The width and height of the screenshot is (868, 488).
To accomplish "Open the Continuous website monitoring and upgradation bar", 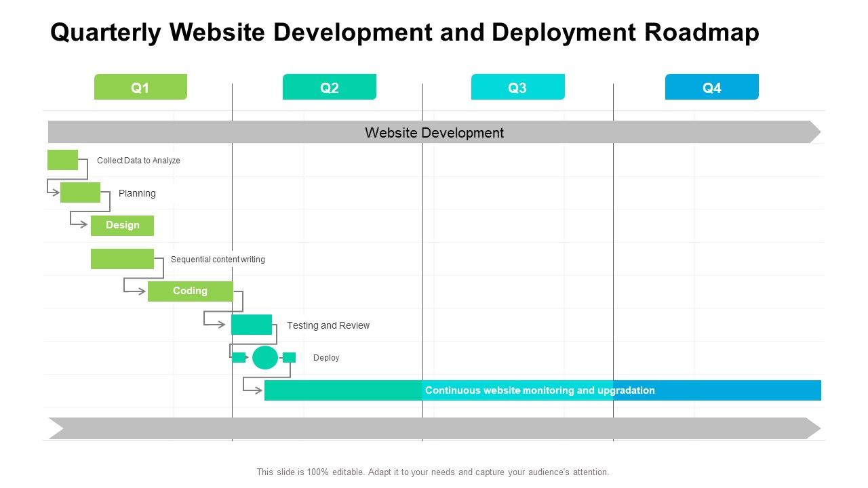I will coord(539,390).
